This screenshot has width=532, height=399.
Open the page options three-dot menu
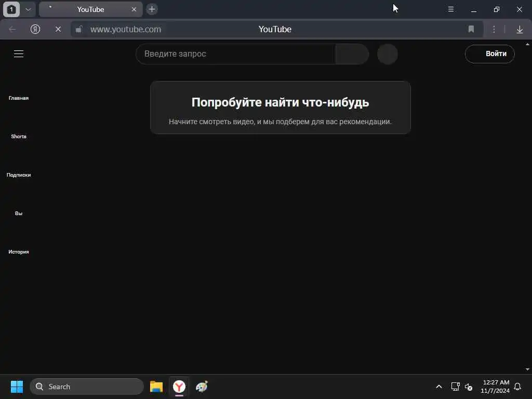pos(494,29)
